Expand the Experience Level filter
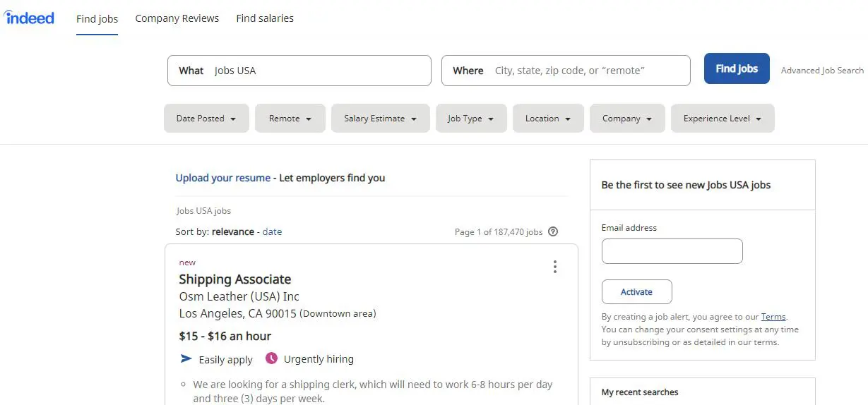Image resolution: width=868 pixels, height=405 pixels. [x=723, y=119]
